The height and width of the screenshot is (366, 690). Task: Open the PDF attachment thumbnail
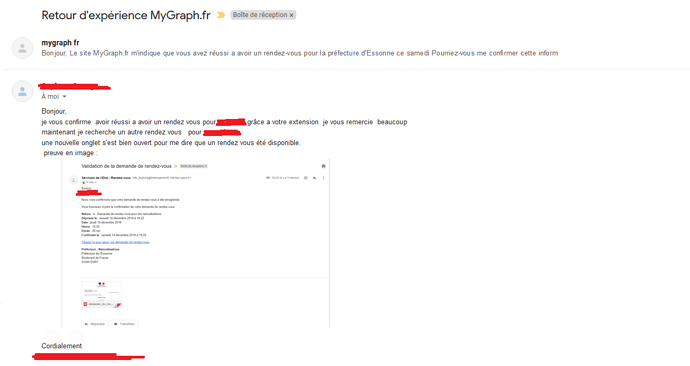101,294
